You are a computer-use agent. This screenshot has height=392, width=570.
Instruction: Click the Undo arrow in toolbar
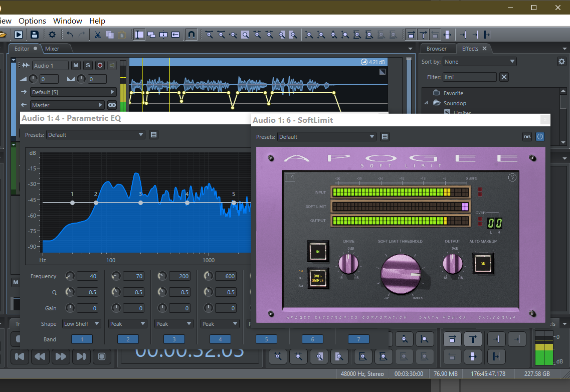(x=70, y=35)
